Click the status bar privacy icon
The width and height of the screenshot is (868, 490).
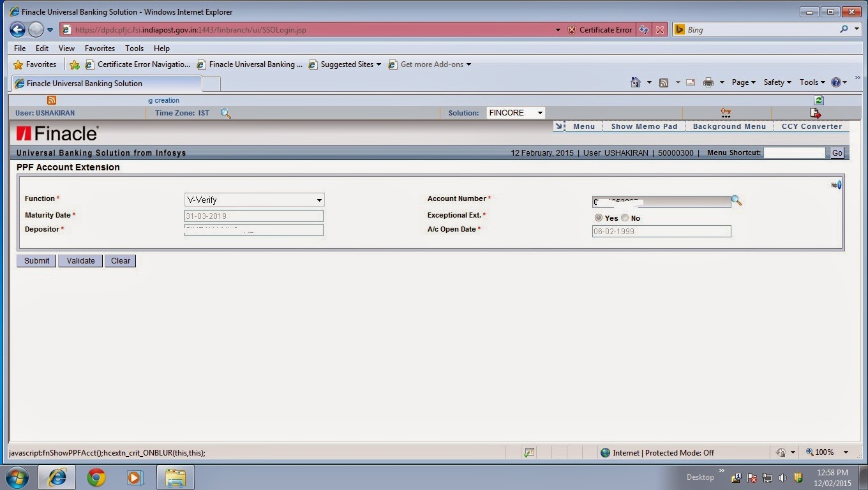781,452
